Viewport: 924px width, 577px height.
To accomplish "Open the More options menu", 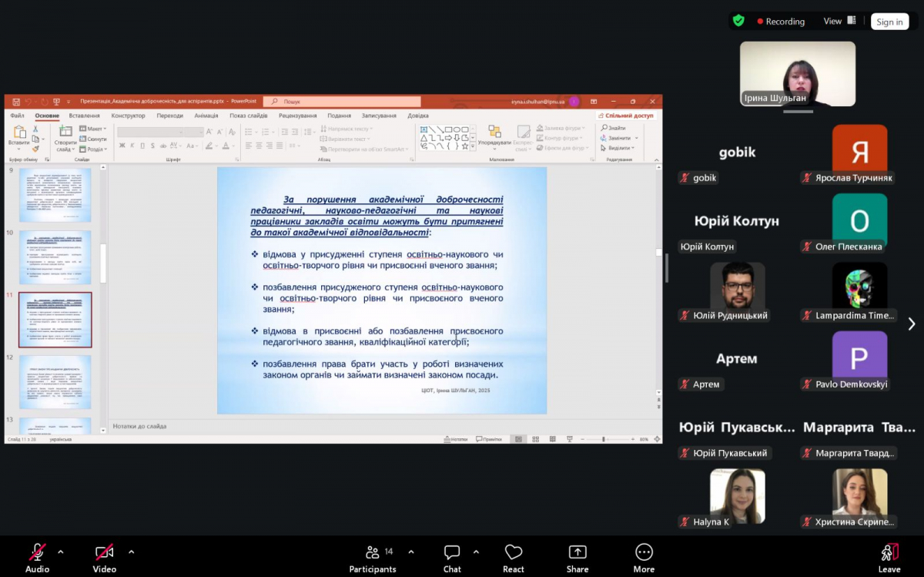I will coord(644,552).
